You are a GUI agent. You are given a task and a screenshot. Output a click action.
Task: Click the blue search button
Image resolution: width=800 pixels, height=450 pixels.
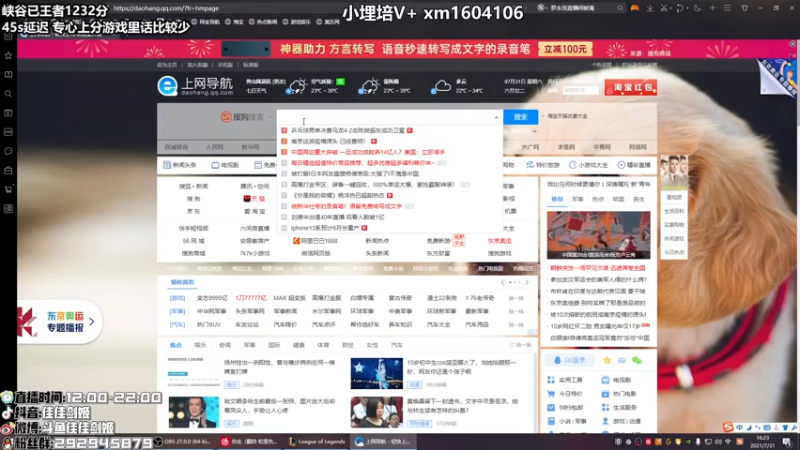click(x=520, y=117)
